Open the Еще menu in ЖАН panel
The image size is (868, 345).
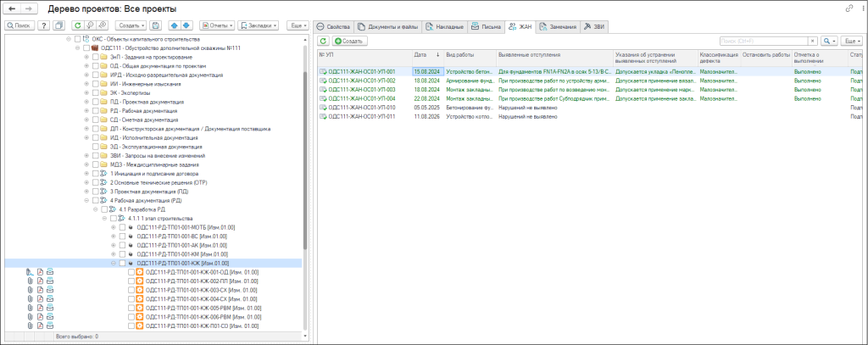point(851,41)
